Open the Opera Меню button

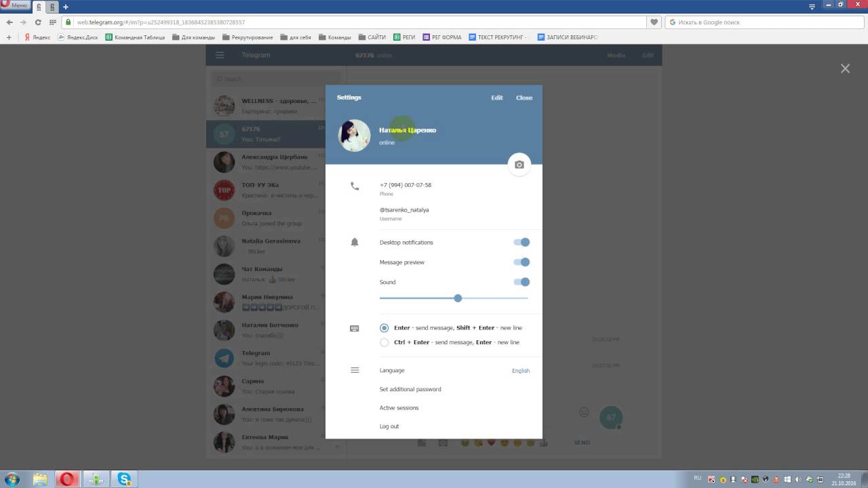coord(16,5)
